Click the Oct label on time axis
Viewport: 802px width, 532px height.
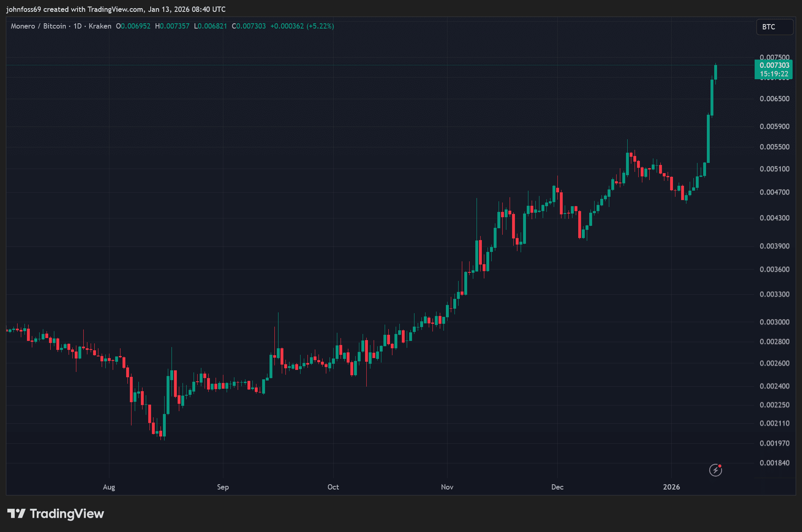coord(333,487)
